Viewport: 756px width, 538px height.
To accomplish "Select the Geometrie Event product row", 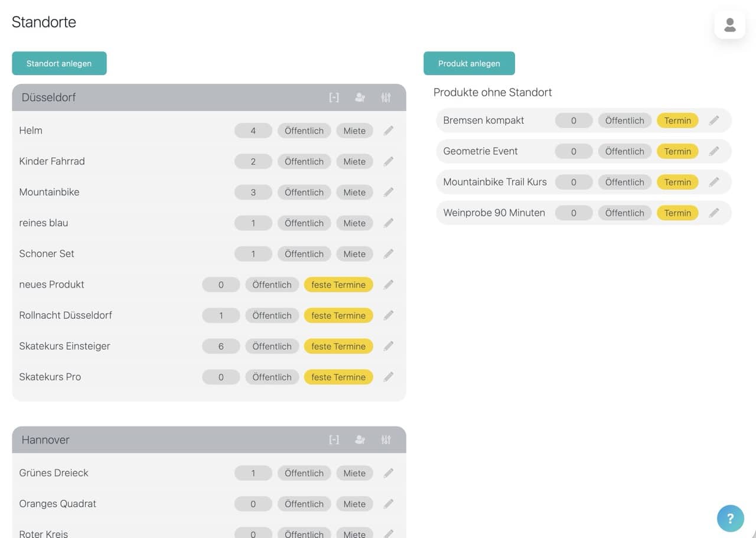I will [584, 151].
